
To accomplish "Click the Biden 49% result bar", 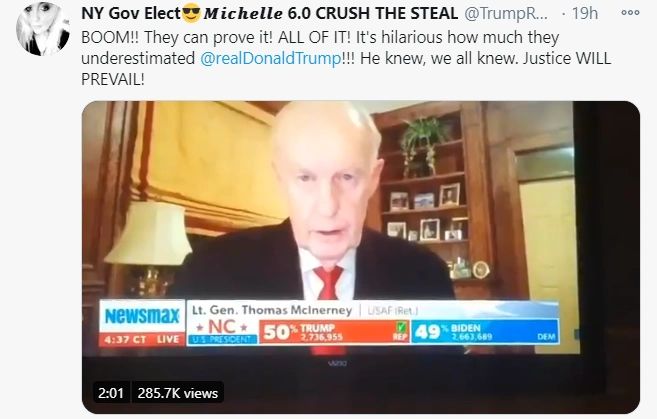I will pos(485,332).
